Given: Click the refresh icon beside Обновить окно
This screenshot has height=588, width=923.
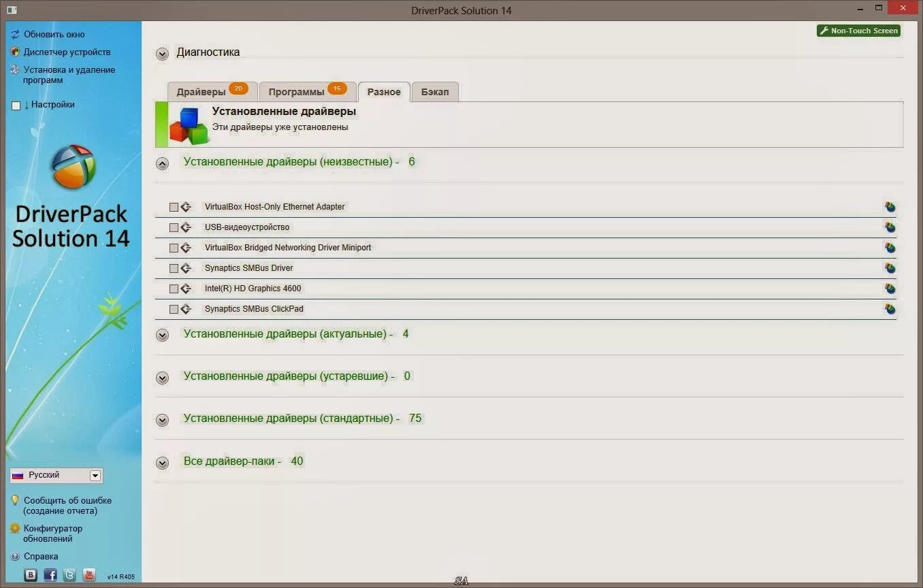Looking at the screenshot, I should pos(15,34).
